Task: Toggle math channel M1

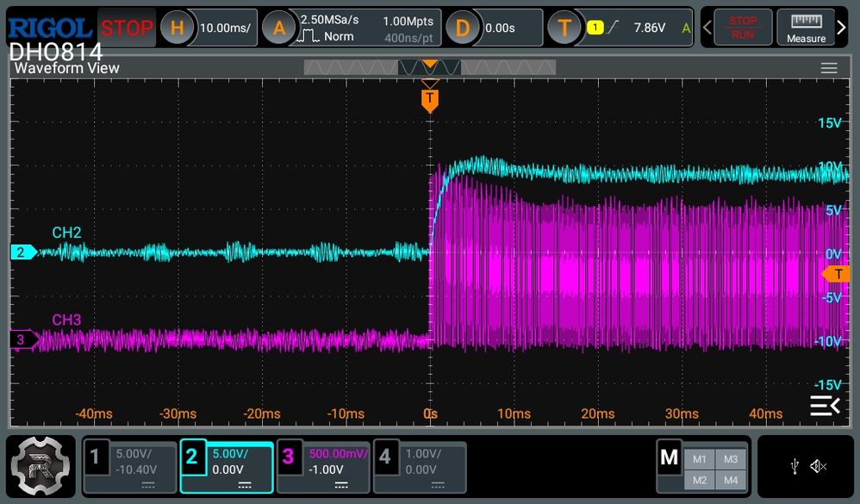Action: [x=700, y=459]
